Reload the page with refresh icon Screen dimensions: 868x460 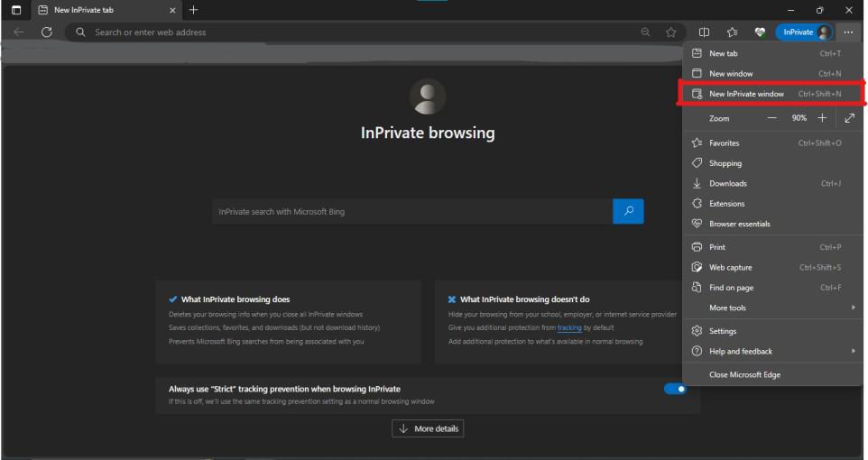pyautogui.click(x=47, y=32)
